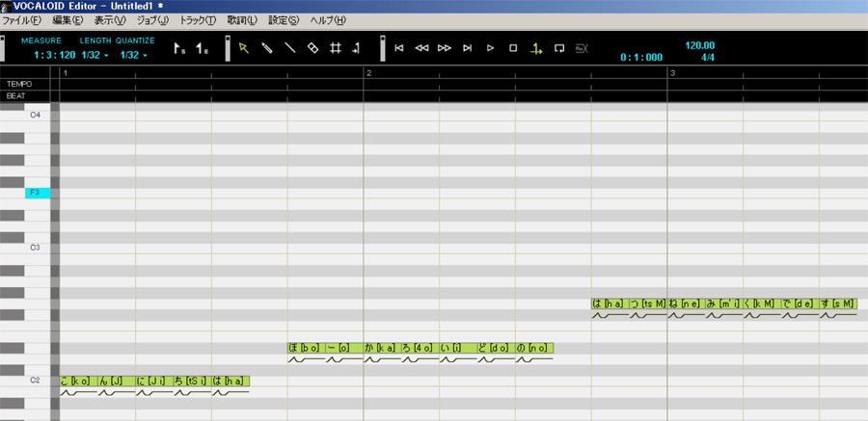
Task: Select the eraser tool
Action: tap(312, 48)
